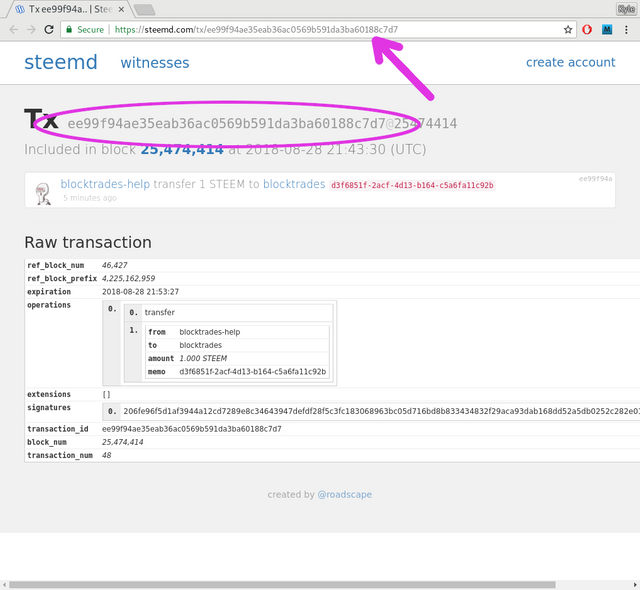Click the Raw transaction heading

[x=88, y=242]
